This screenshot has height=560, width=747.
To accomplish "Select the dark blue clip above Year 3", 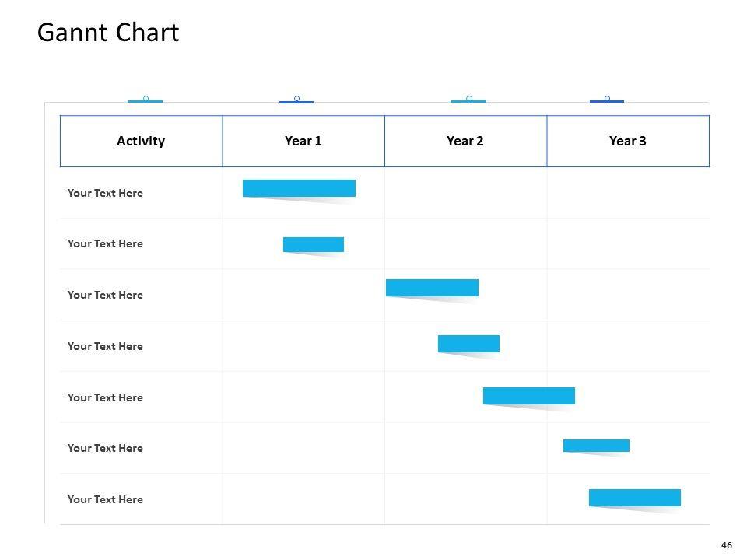I will click(x=607, y=100).
